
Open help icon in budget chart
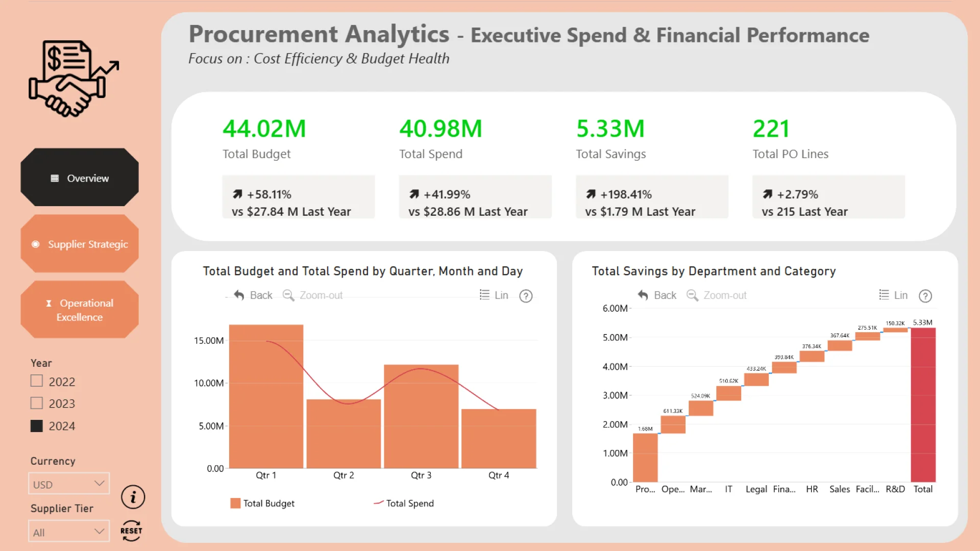[x=526, y=296]
